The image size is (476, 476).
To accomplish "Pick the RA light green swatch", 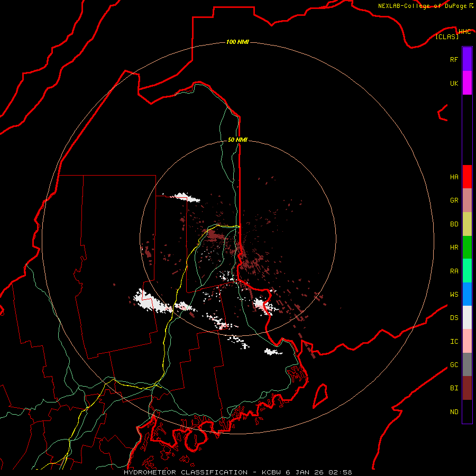I will pyautogui.click(x=467, y=271).
